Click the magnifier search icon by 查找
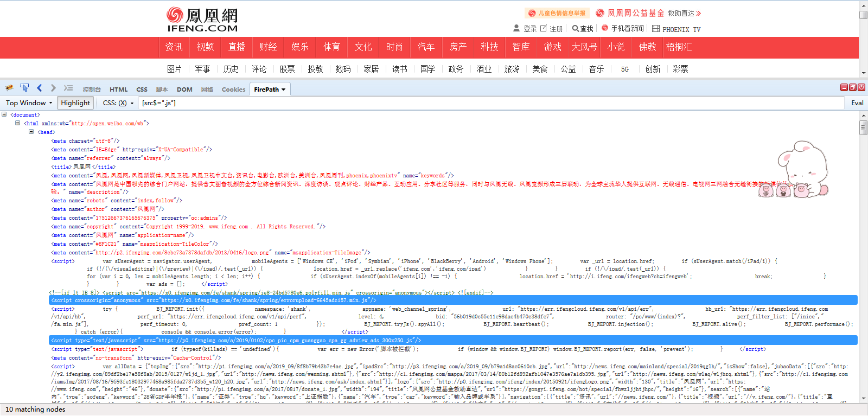The image size is (868, 416). [x=575, y=28]
